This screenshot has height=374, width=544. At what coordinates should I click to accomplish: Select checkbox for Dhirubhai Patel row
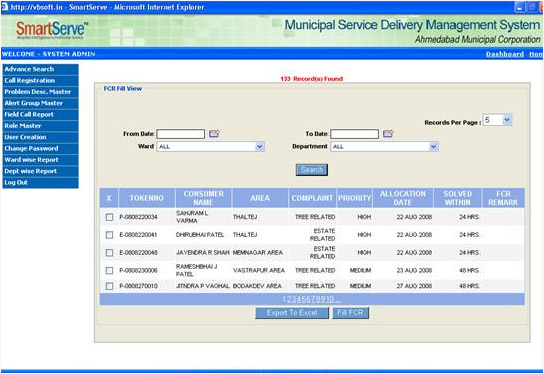(109, 235)
